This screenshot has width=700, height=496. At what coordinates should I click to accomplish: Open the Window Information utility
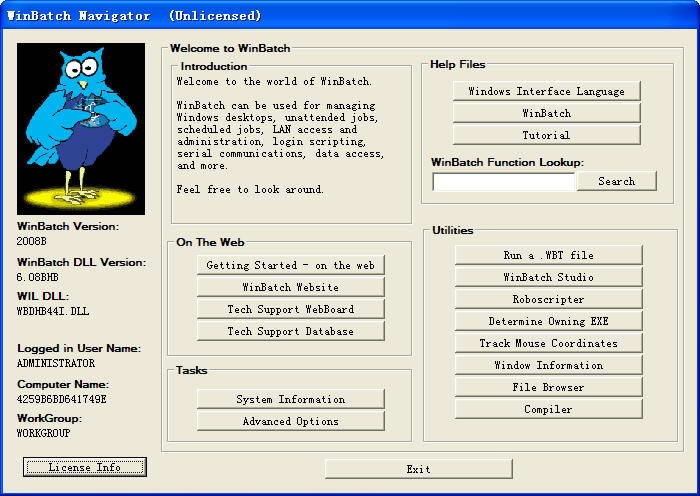coord(548,365)
